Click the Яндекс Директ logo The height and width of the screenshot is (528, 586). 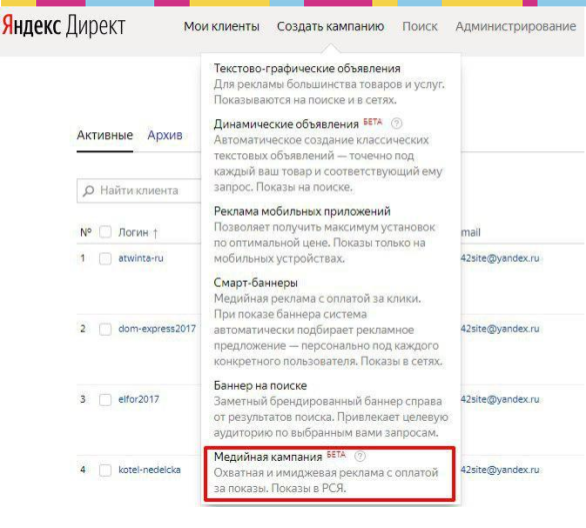click(x=64, y=26)
